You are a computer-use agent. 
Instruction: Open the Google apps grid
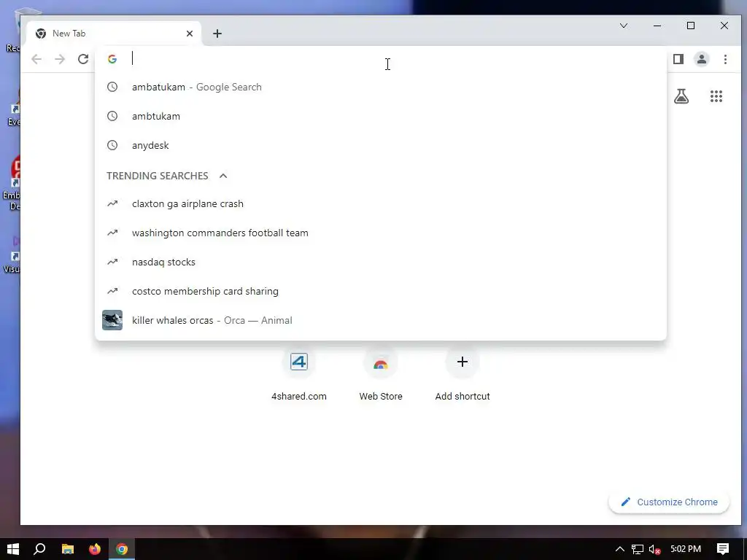point(716,97)
